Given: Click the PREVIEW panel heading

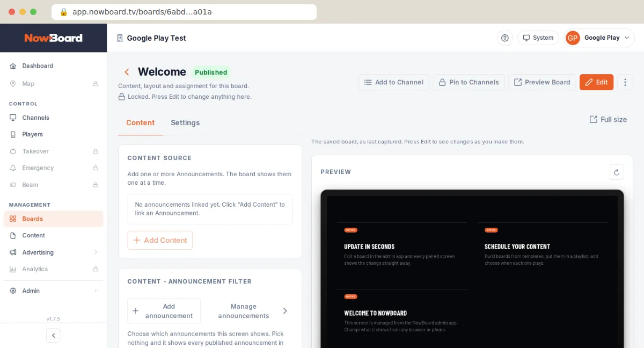Looking at the screenshot, I should (336, 172).
